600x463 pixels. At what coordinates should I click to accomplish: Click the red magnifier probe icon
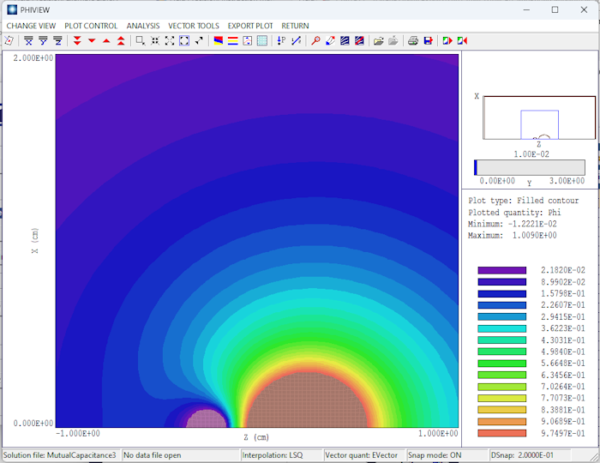coord(315,41)
